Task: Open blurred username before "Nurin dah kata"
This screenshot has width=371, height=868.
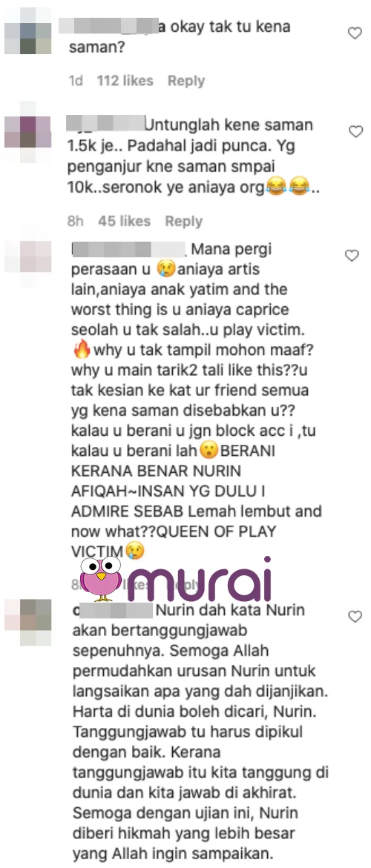Action: [112, 611]
